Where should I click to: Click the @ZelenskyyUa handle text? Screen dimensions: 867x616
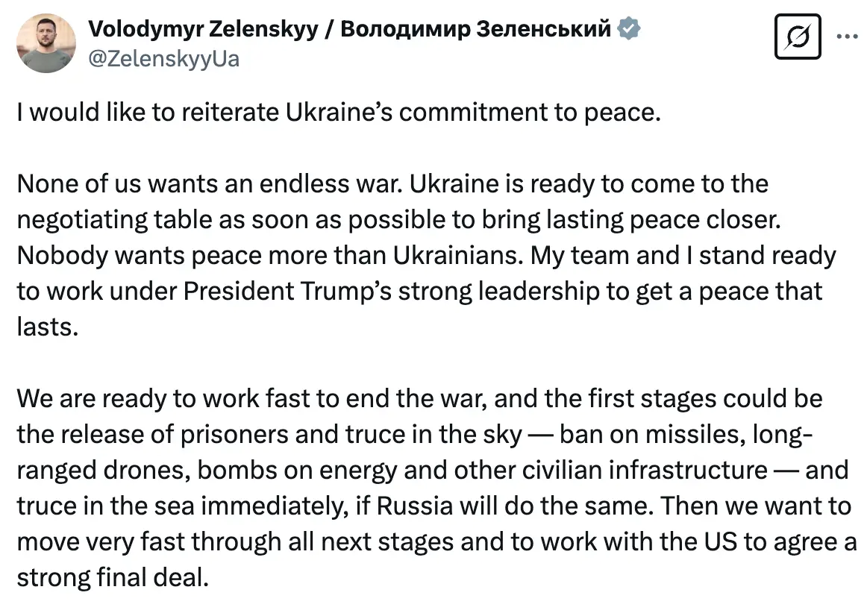pos(164,60)
